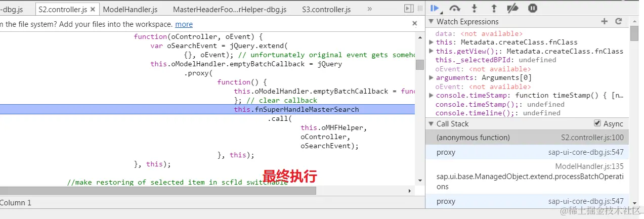The image size is (644, 219).
Task: Open the ModelHandler.js tab
Action: 130,9
